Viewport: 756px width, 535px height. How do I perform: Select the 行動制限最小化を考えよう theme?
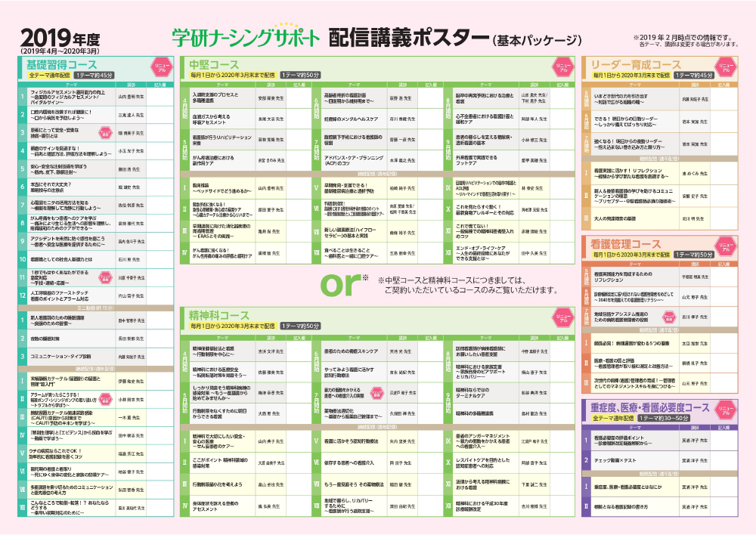coord(217,484)
